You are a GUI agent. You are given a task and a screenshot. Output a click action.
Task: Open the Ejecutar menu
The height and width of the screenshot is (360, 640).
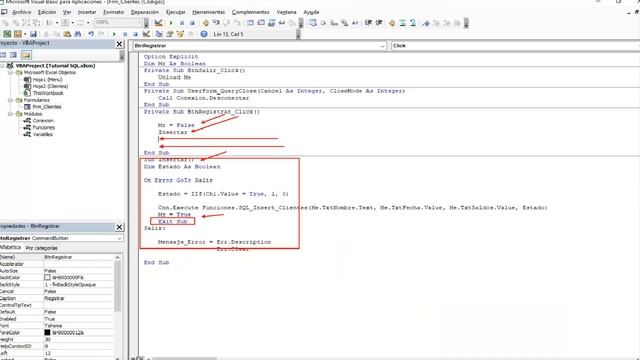click(176, 12)
